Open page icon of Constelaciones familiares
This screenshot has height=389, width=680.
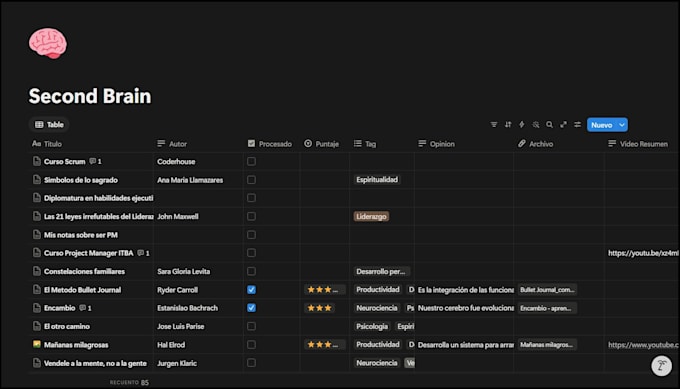tap(37, 271)
